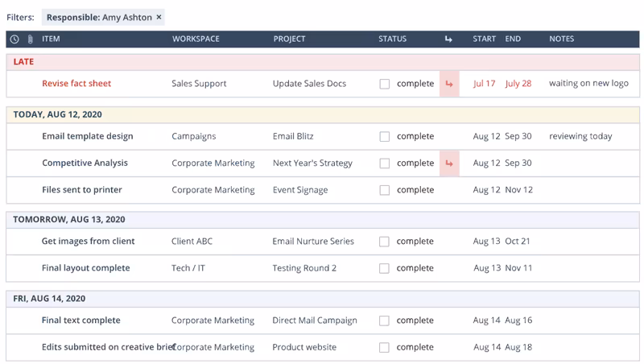Check complete for Email template design

click(x=385, y=136)
